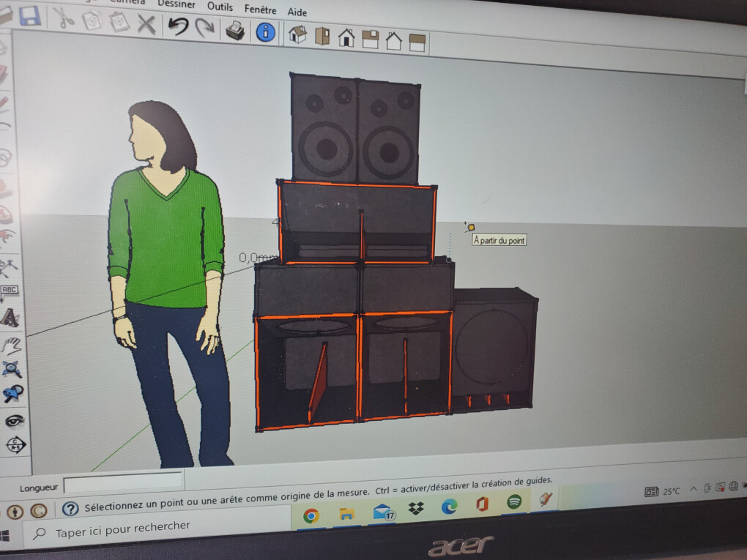The image size is (747, 560).
Task: Undo the last action
Action: pyautogui.click(x=178, y=26)
